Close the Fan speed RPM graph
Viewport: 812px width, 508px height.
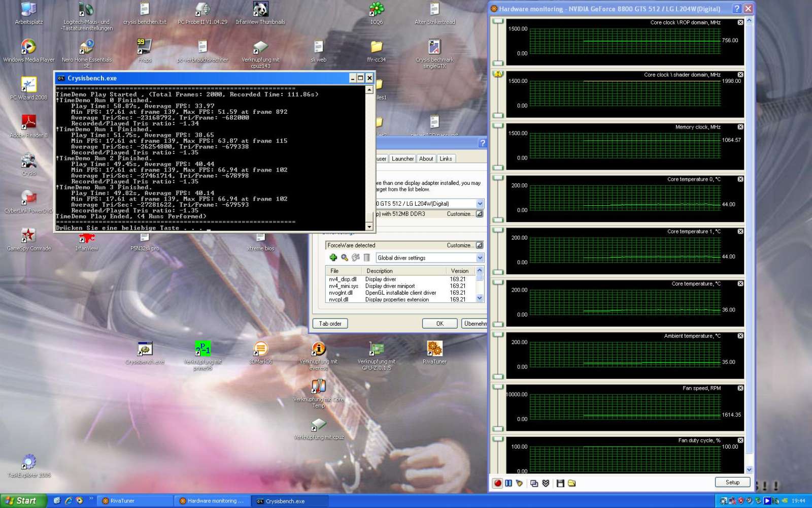(740, 388)
